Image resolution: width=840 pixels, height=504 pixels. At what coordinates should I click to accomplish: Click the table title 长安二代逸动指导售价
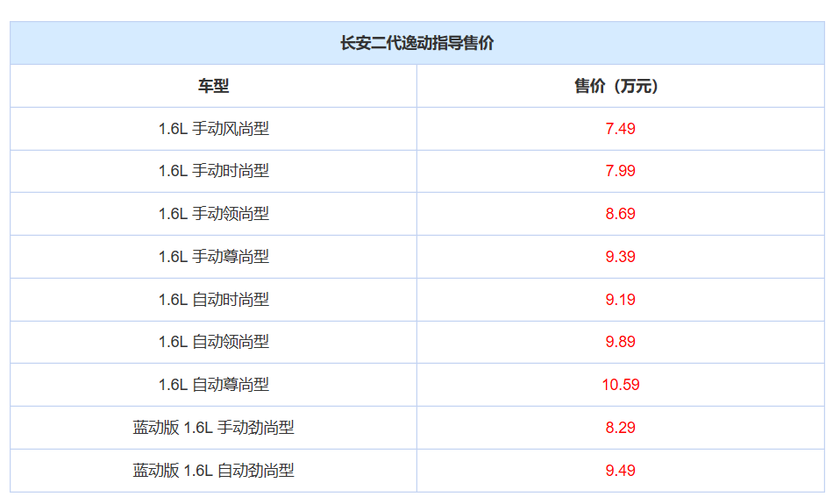pyautogui.click(x=416, y=43)
